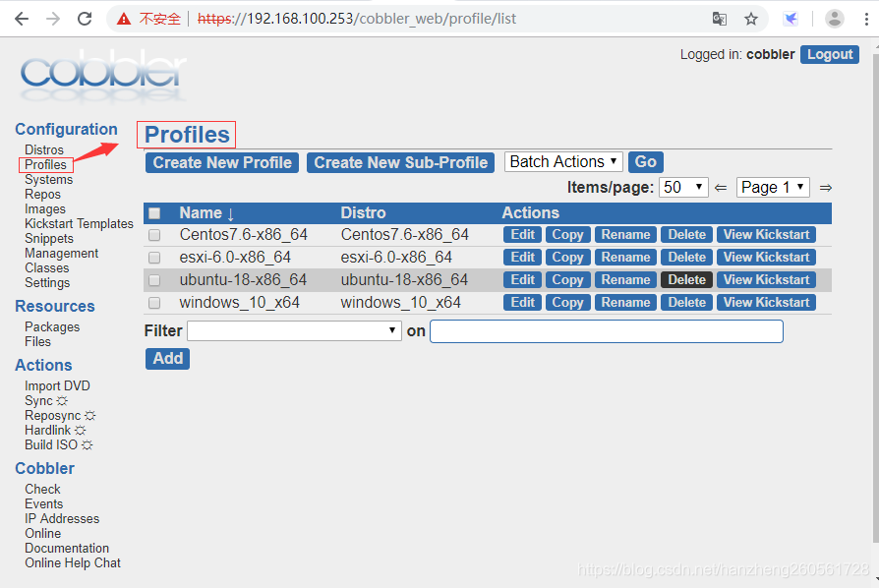Click the blue bird extension icon

791,19
